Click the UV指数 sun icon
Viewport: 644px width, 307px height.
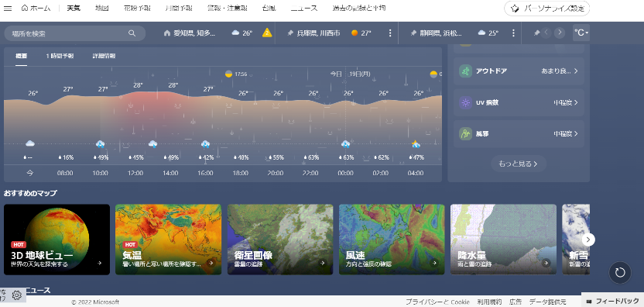(x=465, y=102)
